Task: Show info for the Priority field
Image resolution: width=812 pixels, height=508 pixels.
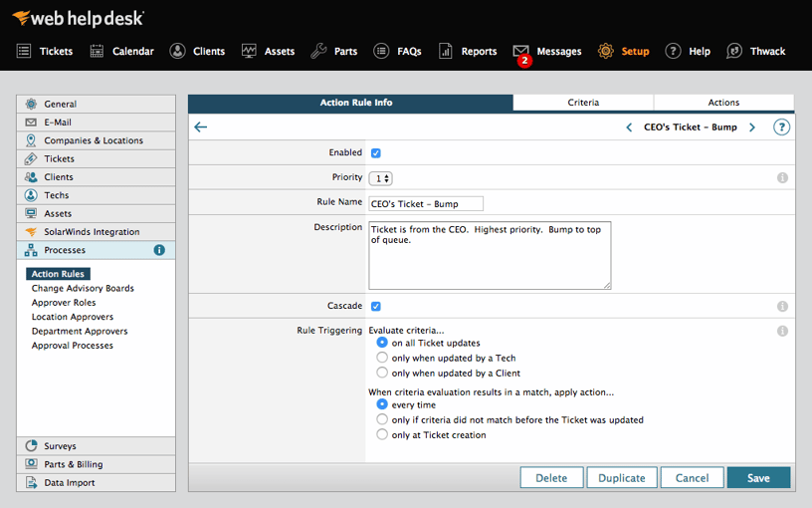Action: [x=782, y=177]
